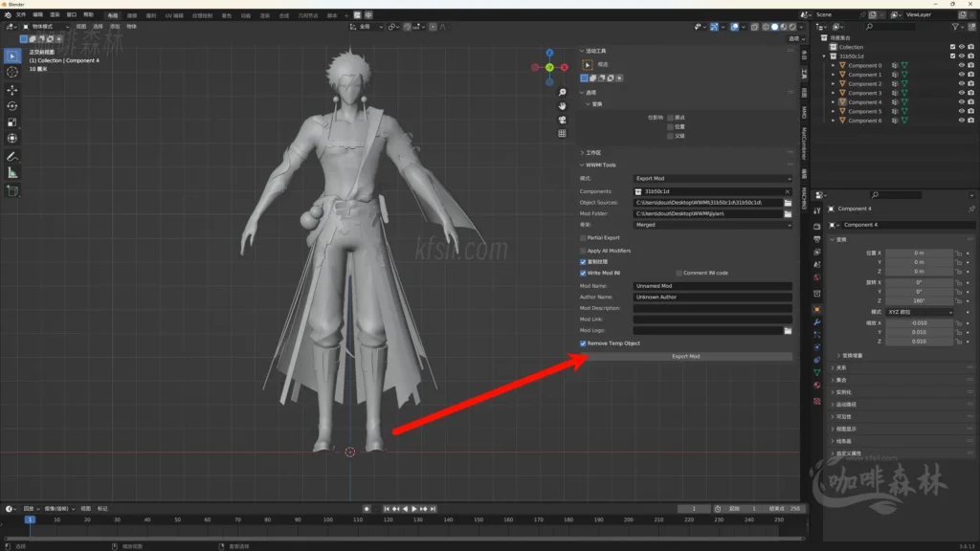This screenshot has height=551, width=980.
Task: Select the Move tool in left toolbar
Action: coord(12,89)
